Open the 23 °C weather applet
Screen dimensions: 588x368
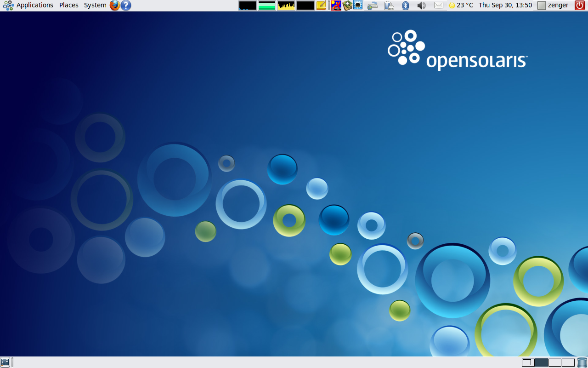461,6
